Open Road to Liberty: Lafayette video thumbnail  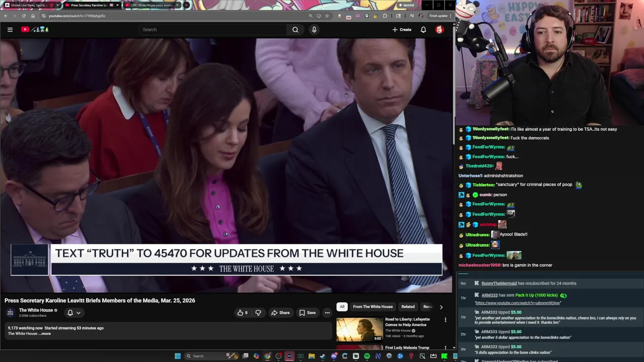coord(360,329)
